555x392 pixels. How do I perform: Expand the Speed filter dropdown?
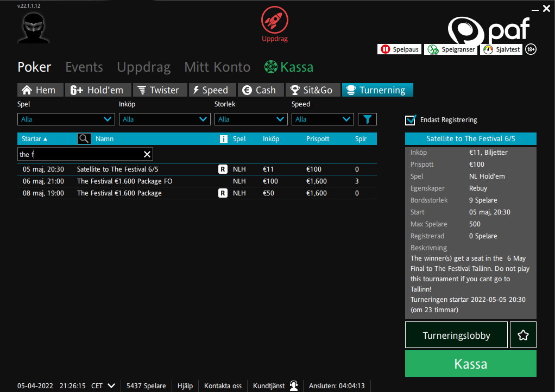323,119
